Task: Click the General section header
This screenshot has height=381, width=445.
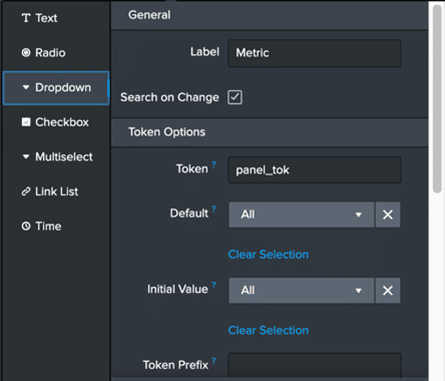Action: tap(269, 15)
